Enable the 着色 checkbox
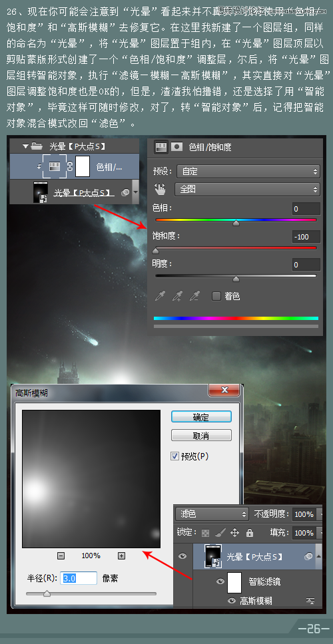 [x=216, y=295]
